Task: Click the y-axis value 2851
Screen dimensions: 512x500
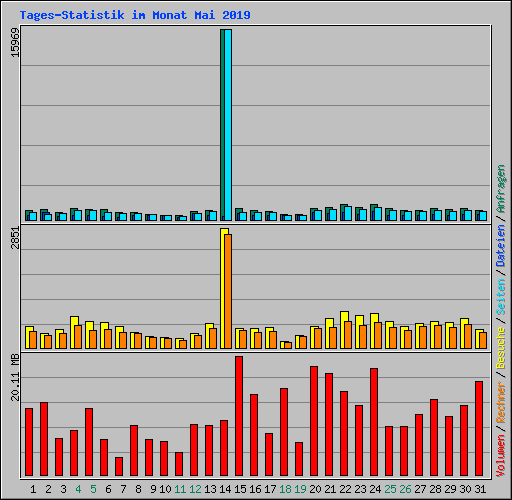Action: click(x=15, y=238)
